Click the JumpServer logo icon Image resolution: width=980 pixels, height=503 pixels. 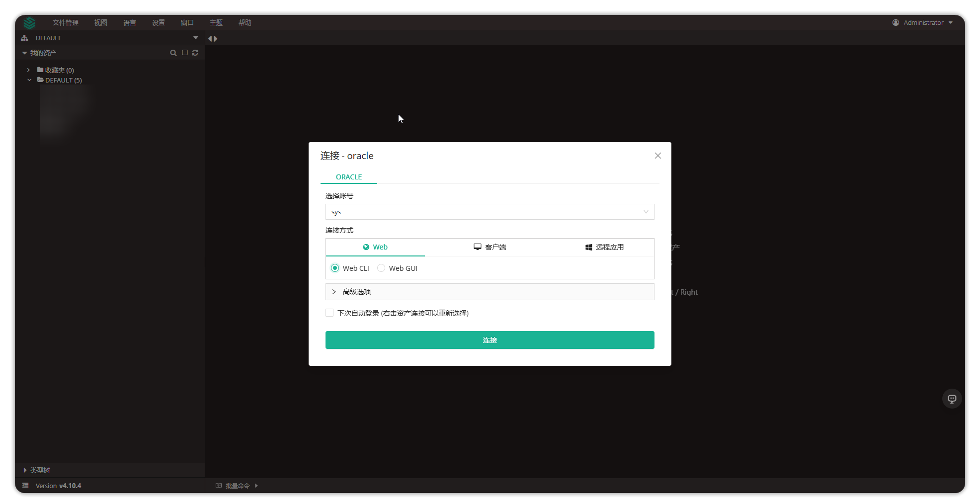pyautogui.click(x=29, y=23)
